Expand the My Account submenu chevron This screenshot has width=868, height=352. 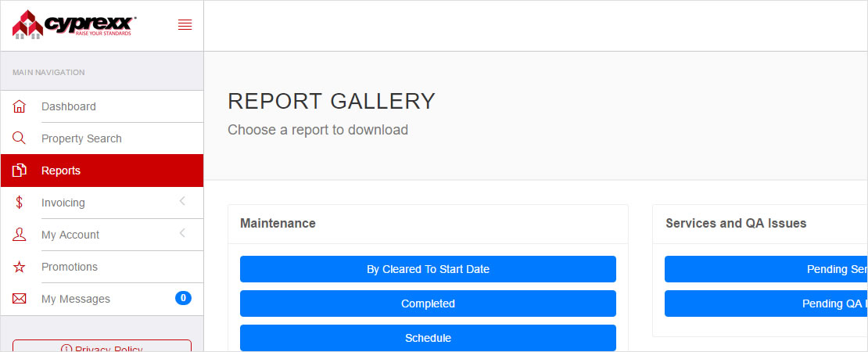[182, 234]
